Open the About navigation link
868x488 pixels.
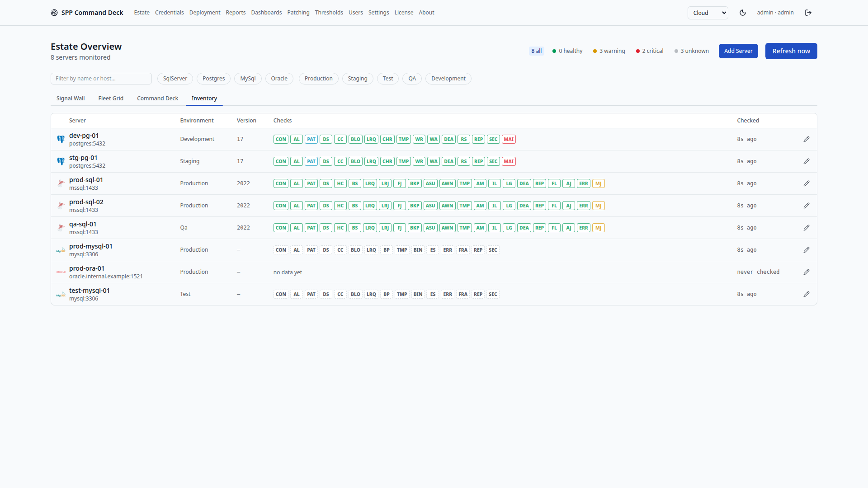point(426,13)
